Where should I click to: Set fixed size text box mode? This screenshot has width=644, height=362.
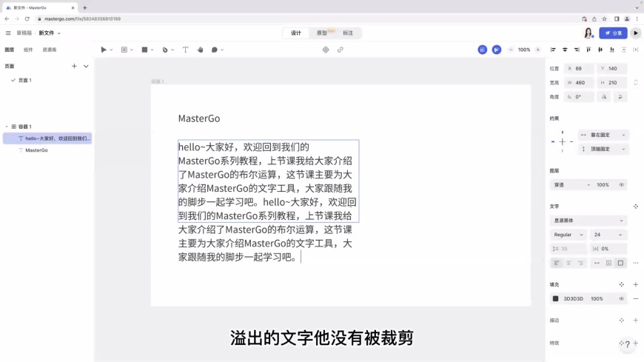coord(620,263)
